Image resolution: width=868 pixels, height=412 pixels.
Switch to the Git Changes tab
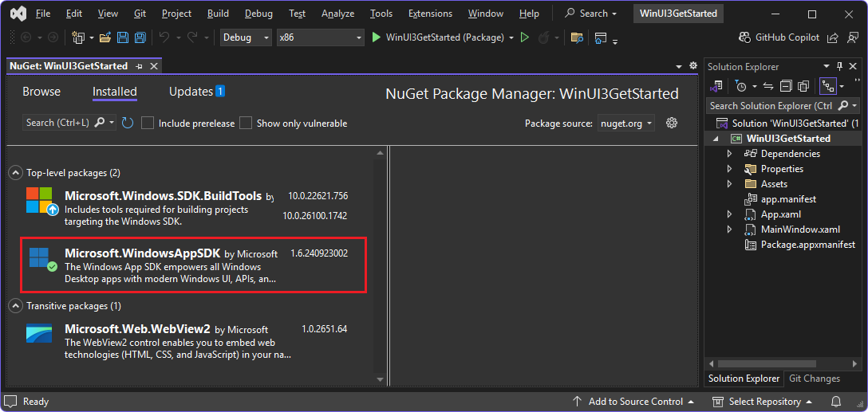tap(815, 379)
